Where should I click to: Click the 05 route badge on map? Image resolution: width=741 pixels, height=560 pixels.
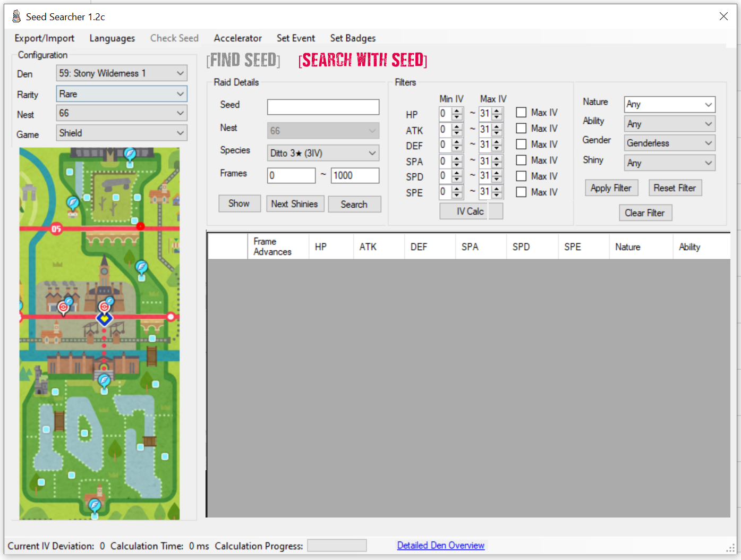pos(56,229)
